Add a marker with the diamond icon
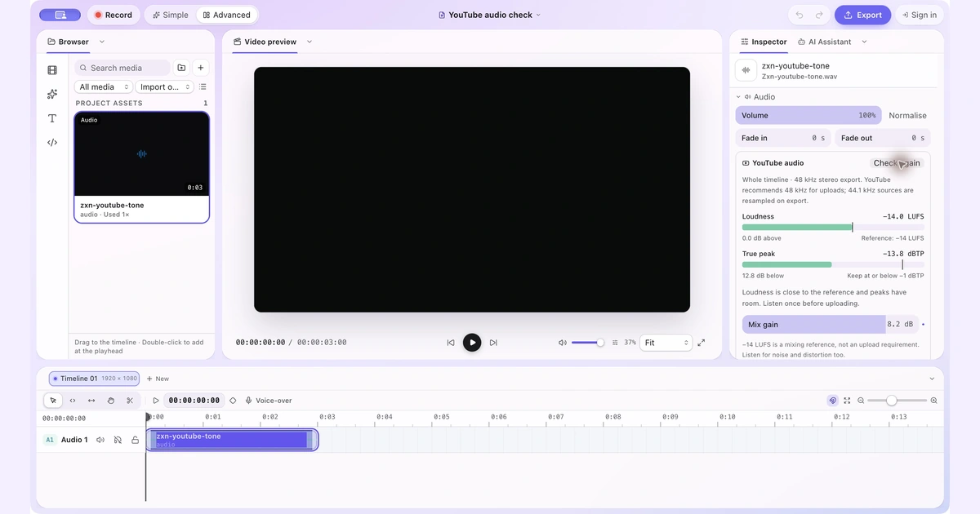980x514 pixels. click(233, 401)
